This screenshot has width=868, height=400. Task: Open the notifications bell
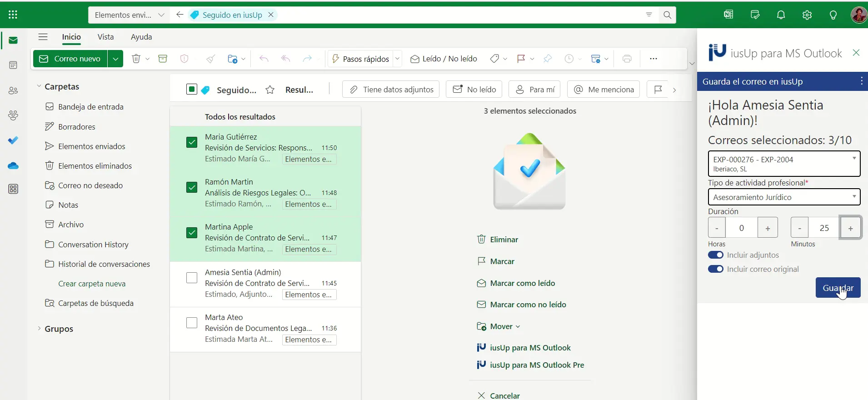[x=781, y=15]
